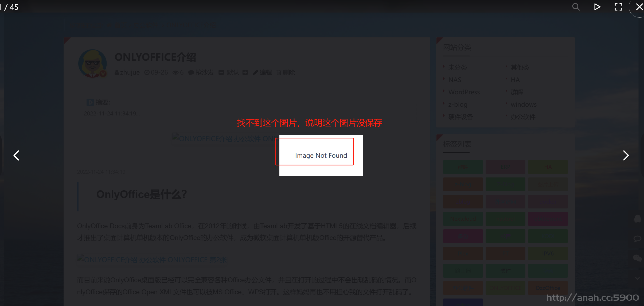
Task: Select the IPV6 tag
Action: (x=548, y=253)
